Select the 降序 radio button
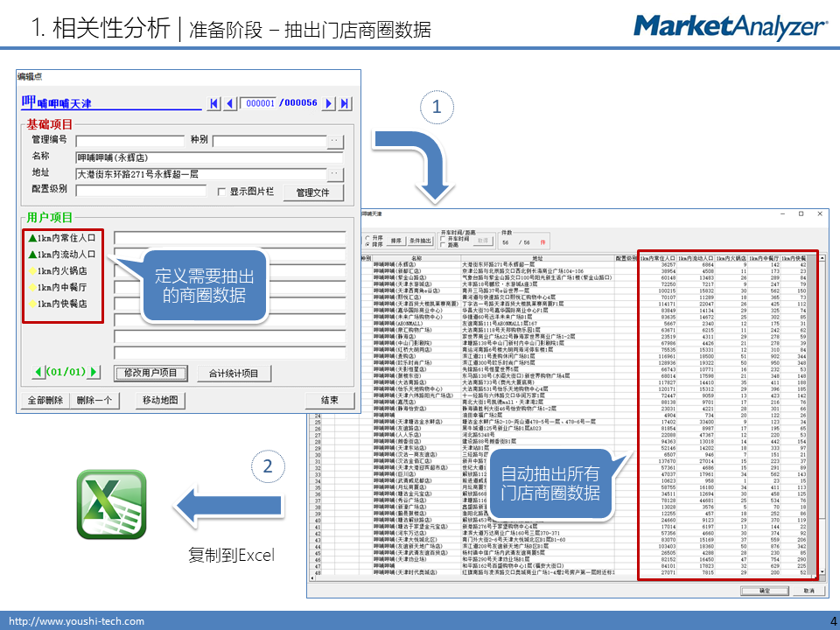The width and height of the screenshot is (840, 630). (x=367, y=244)
